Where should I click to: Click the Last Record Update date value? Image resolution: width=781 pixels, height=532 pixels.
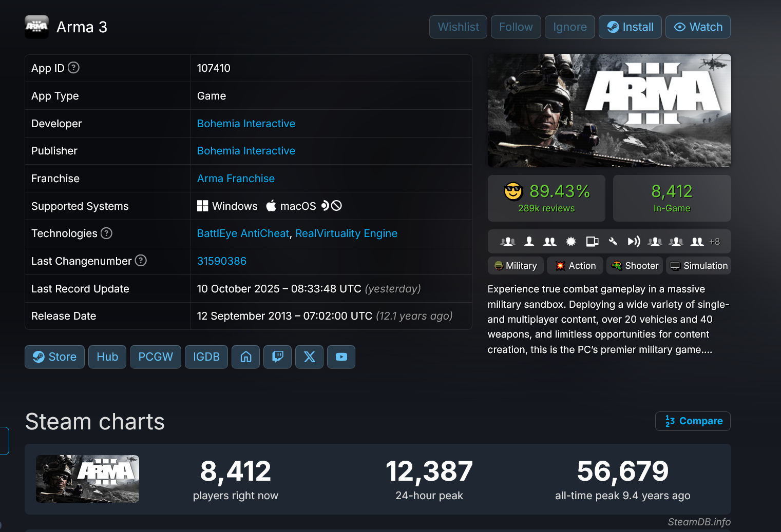coord(279,289)
